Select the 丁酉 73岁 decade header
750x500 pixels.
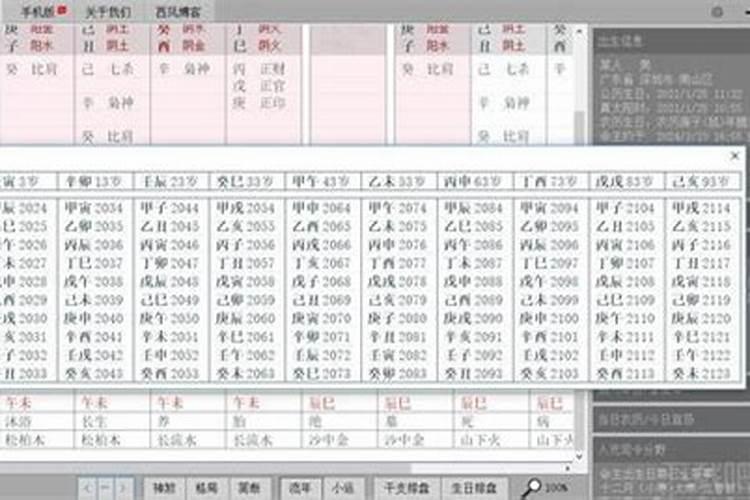pos(550,182)
